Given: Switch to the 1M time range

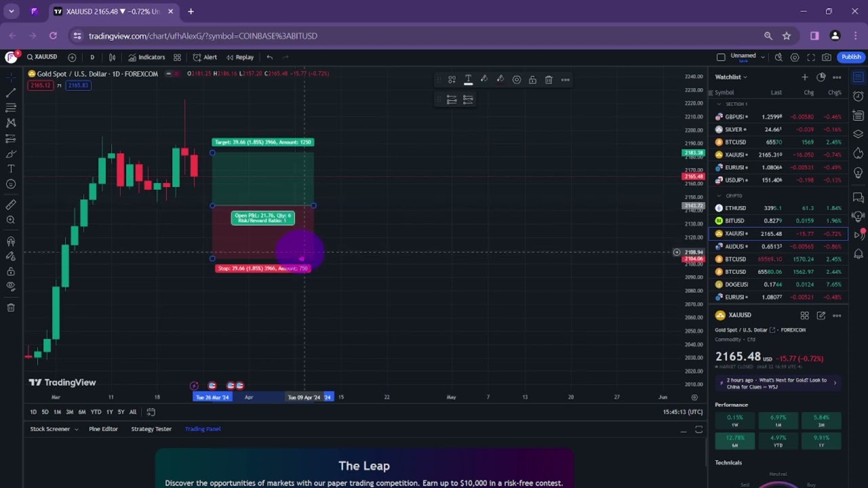Looking at the screenshot, I should (57, 412).
